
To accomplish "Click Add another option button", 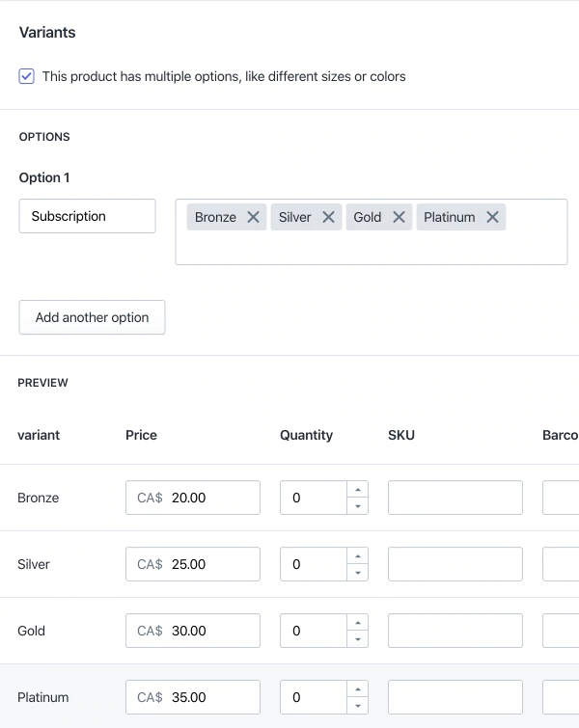I will pyautogui.click(x=92, y=317).
